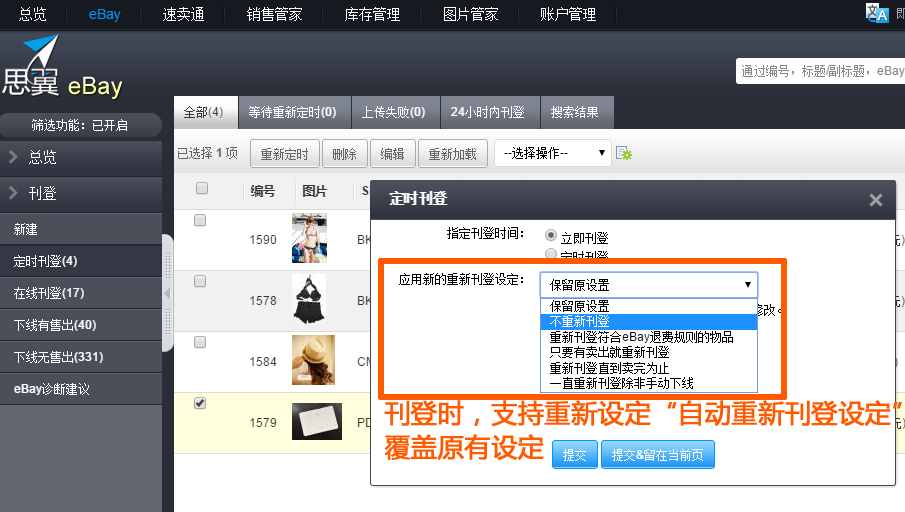Click item number 1590
905x512 pixels.
point(263,240)
